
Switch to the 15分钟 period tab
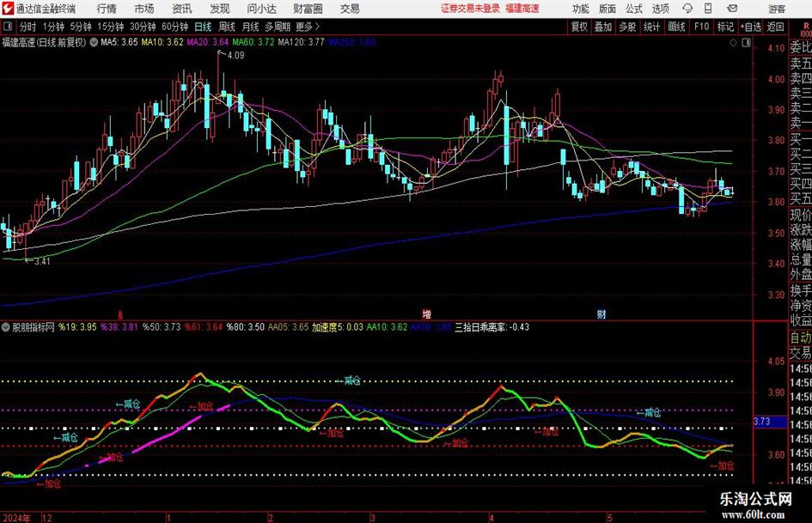pos(110,27)
